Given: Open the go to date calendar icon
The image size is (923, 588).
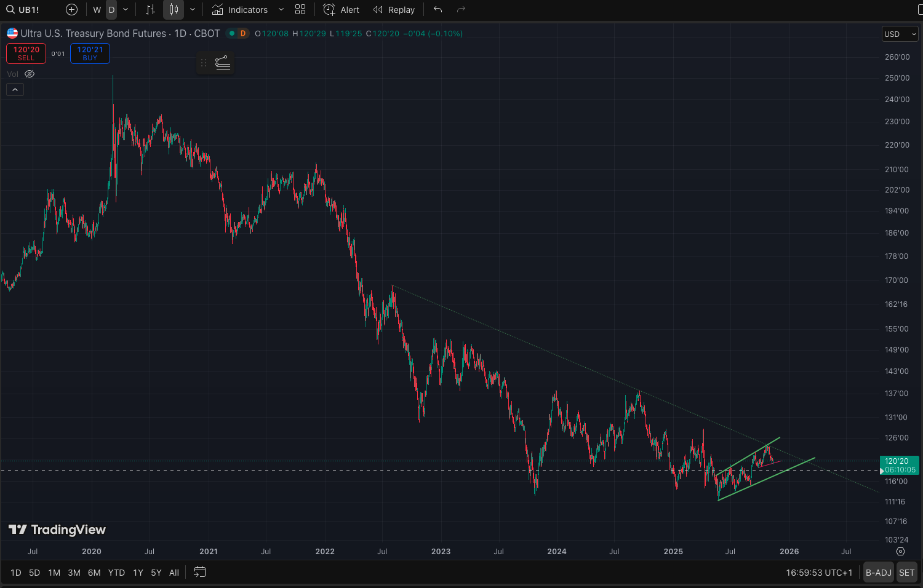Looking at the screenshot, I should point(199,572).
